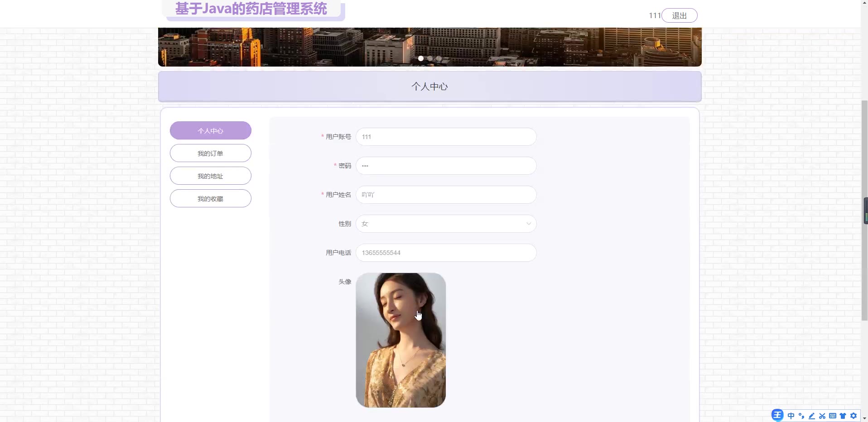
Task: Click the username 111 in the header
Action: tap(655, 15)
